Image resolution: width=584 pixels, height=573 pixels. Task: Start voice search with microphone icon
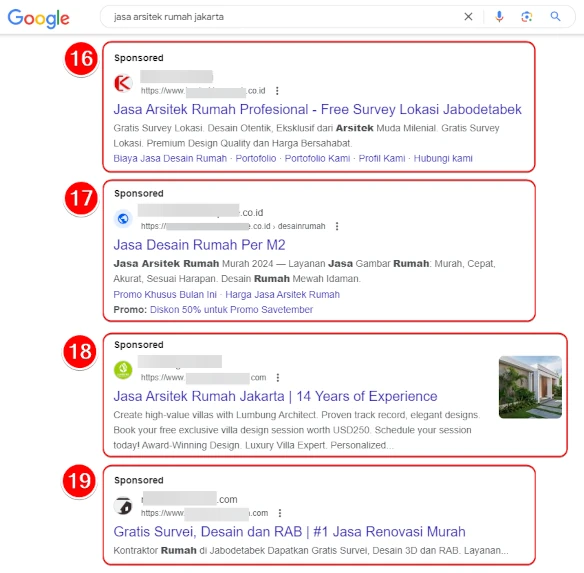point(499,17)
